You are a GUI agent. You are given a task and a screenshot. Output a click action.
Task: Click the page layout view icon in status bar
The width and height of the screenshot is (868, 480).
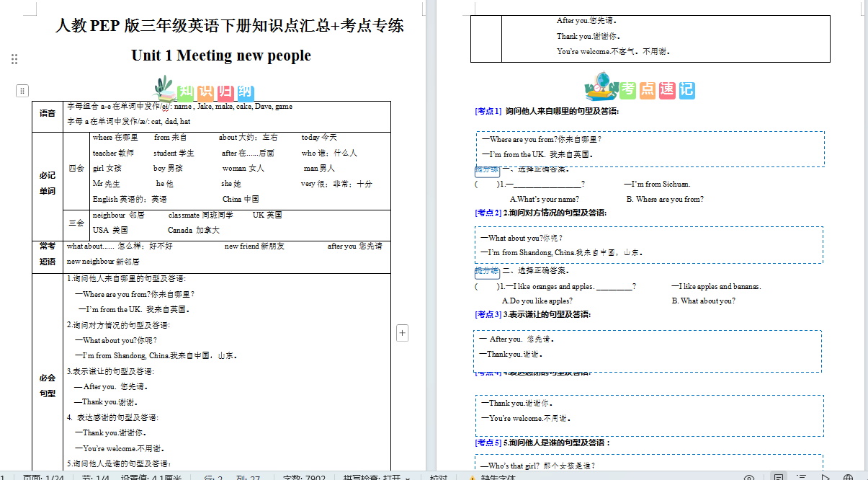pyautogui.click(x=778, y=477)
